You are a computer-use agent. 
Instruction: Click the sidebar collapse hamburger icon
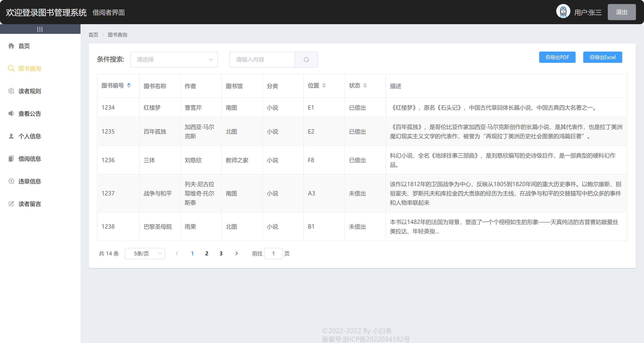[x=40, y=29]
